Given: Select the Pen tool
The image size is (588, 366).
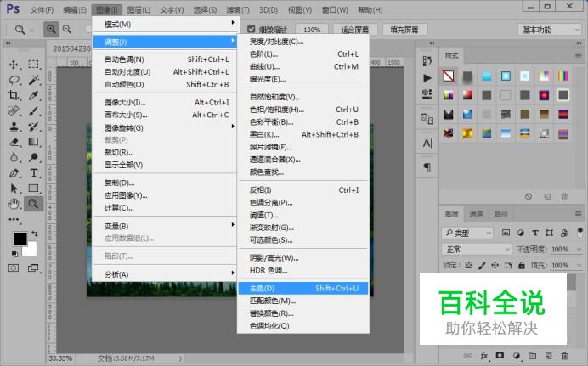Looking at the screenshot, I should tap(14, 173).
